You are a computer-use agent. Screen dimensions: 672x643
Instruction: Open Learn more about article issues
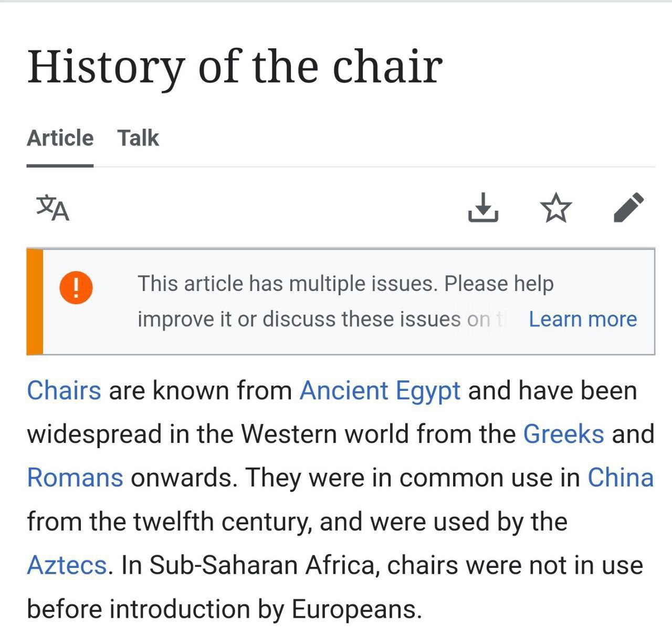[x=583, y=319]
